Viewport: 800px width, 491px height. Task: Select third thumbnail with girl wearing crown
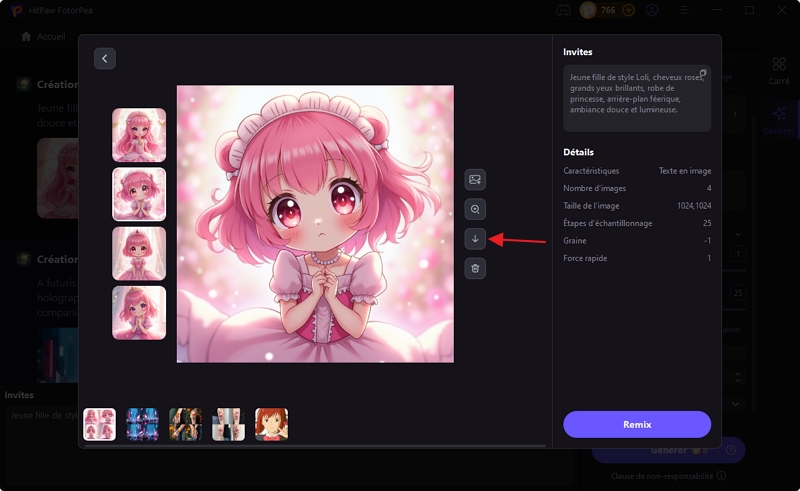point(139,254)
